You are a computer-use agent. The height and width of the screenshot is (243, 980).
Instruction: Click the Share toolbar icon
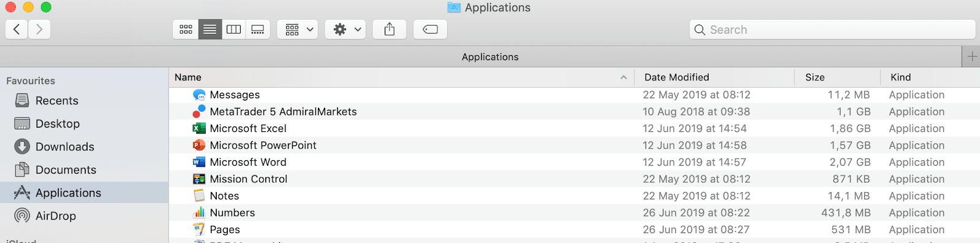pyautogui.click(x=390, y=29)
